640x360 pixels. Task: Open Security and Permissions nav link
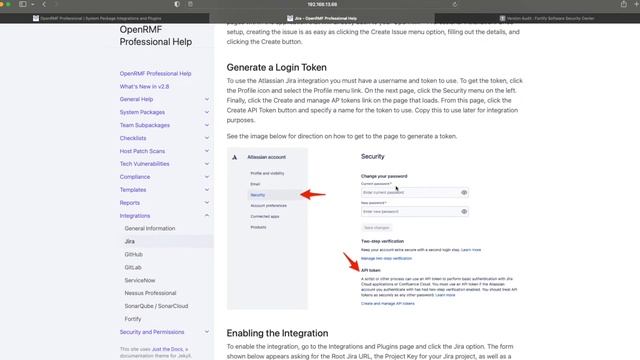pos(152,332)
